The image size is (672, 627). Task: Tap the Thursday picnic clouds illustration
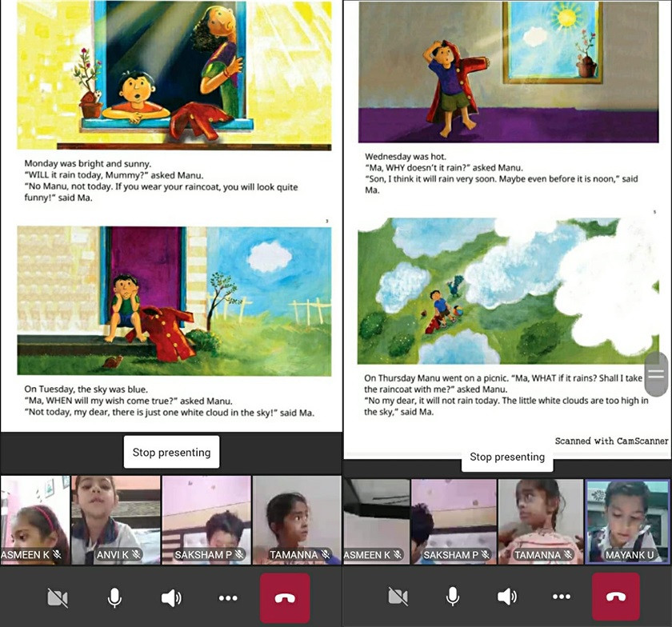click(x=508, y=291)
